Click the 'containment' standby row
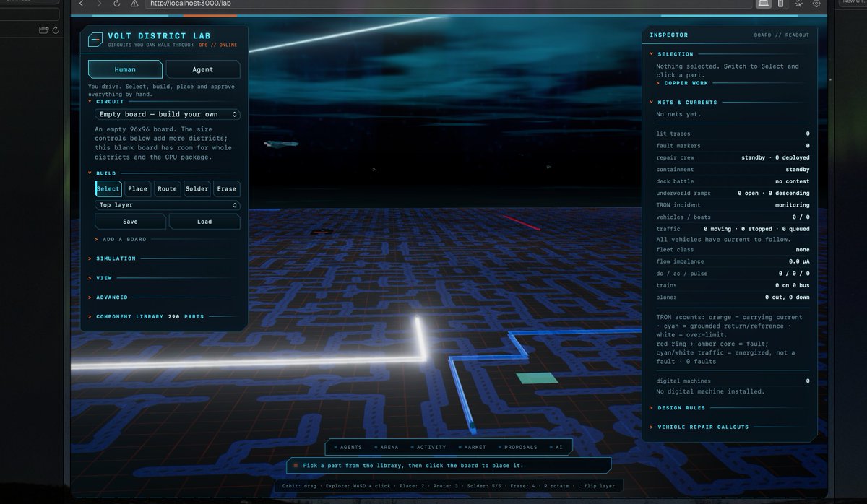The width and height of the screenshot is (867, 504). click(733, 170)
